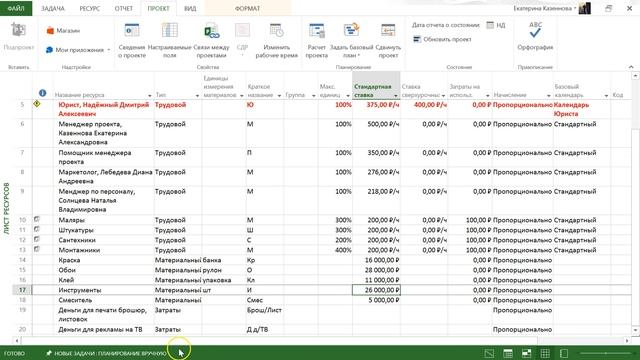Click Екатерина Казенкова account name
The height and width of the screenshot is (360, 640).
click(x=544, y=8)
